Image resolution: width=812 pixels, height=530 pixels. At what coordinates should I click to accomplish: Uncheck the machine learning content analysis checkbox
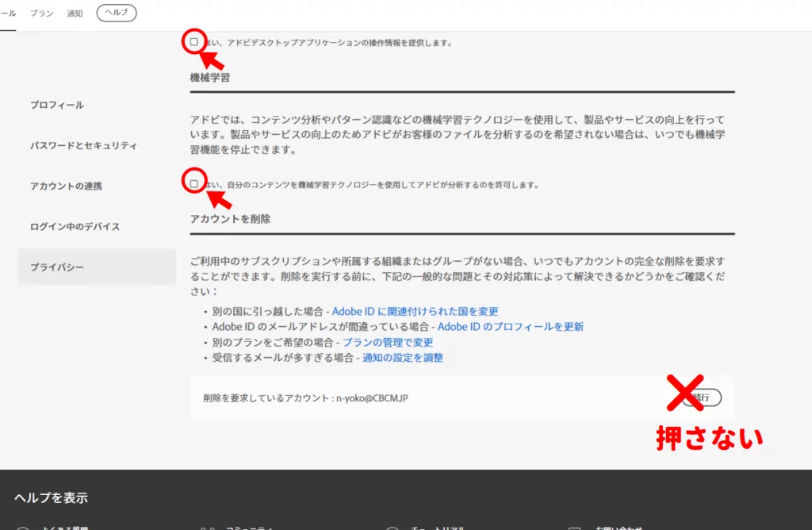[x=194, y=184]
